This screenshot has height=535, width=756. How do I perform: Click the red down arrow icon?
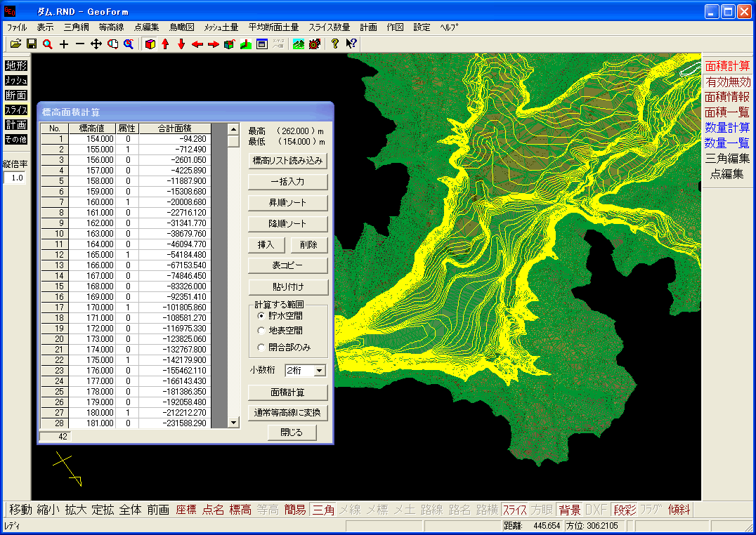click(181, 44)
